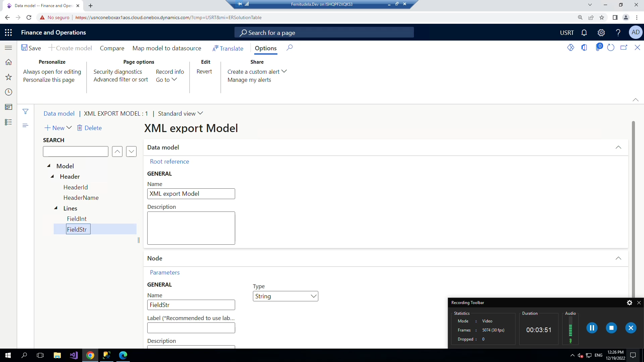Select FieldInt in the model tree
644x362 pixels.
77,219
